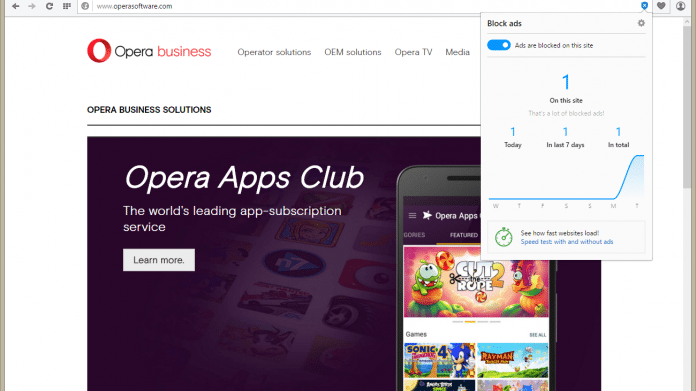Click the Opera Apps Club headline
696x391 pixels.
(244, 178)
